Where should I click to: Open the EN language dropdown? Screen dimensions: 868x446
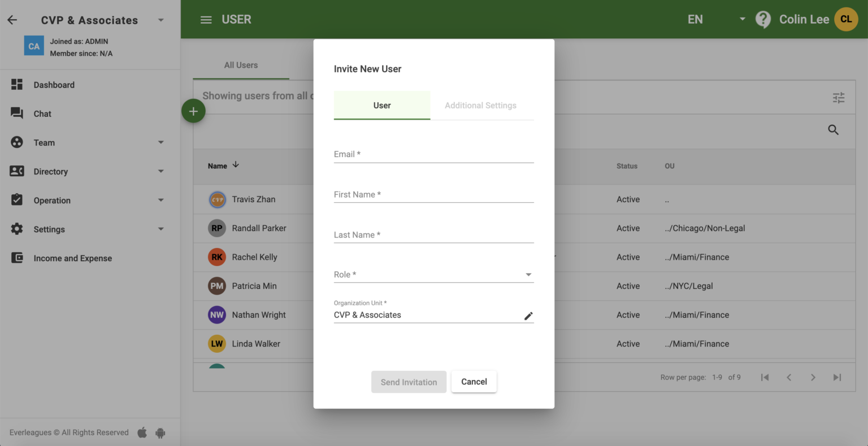click(x=717, y=19)
